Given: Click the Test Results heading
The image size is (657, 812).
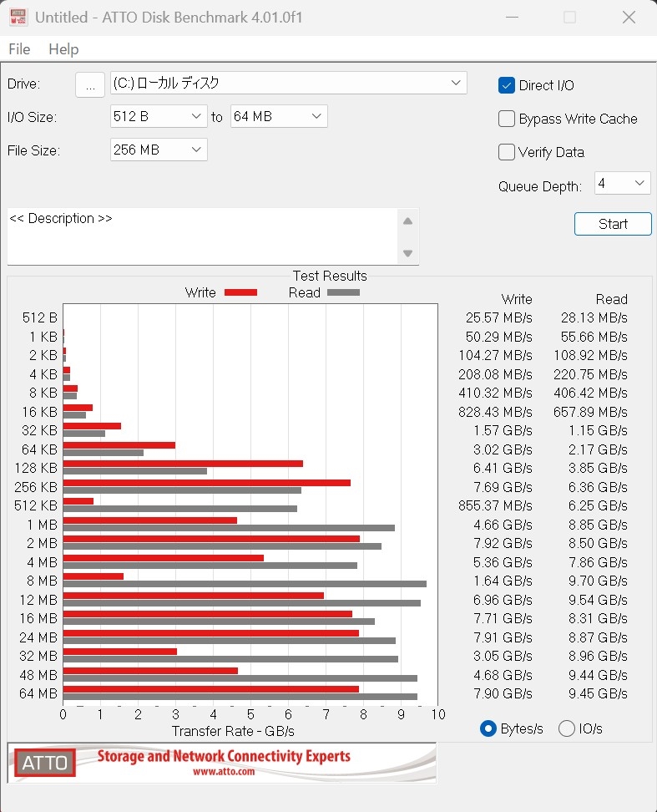Looking at the screenshot, I should [x=330, y=276].
